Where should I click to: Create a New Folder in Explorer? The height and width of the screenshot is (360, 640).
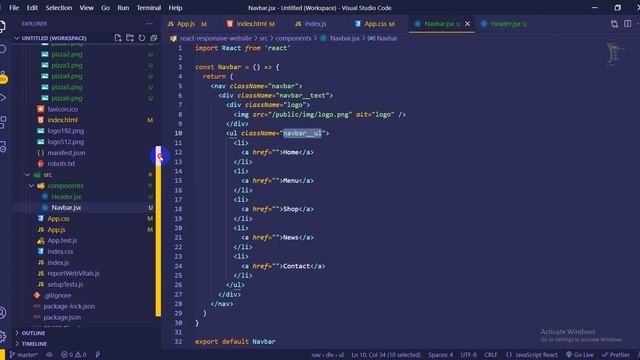[130, 38]
